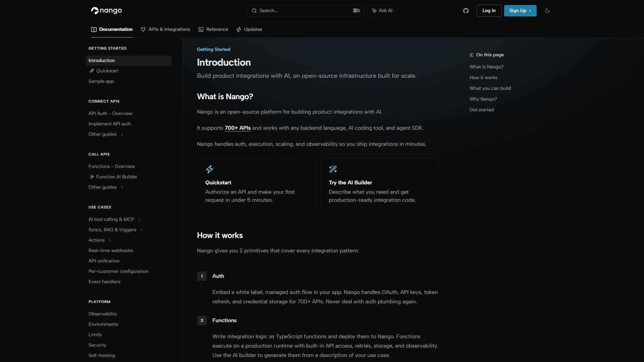Open Security page
The width and height of the screenshot is (644, 362).
coord(97,345)
